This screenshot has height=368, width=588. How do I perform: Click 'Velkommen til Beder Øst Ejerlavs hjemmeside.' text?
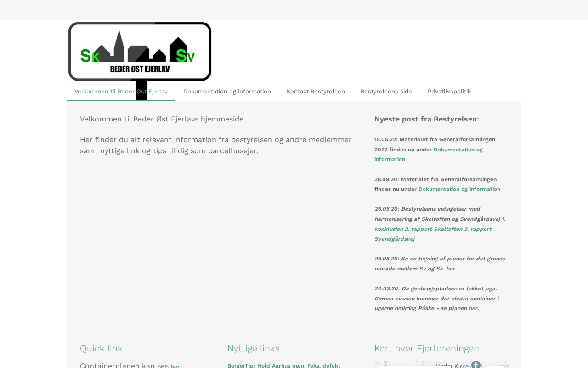(163, 119)
